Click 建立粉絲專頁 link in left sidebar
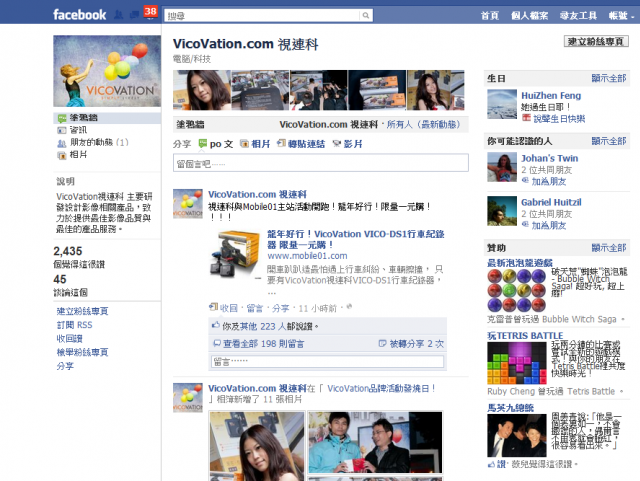 pyautogui.click(x=82, y=311)
